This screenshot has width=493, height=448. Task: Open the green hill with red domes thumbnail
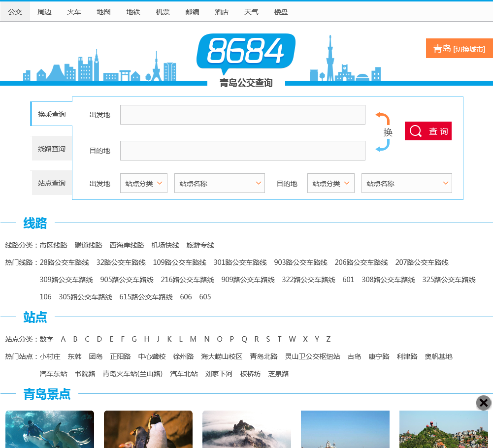444,429
